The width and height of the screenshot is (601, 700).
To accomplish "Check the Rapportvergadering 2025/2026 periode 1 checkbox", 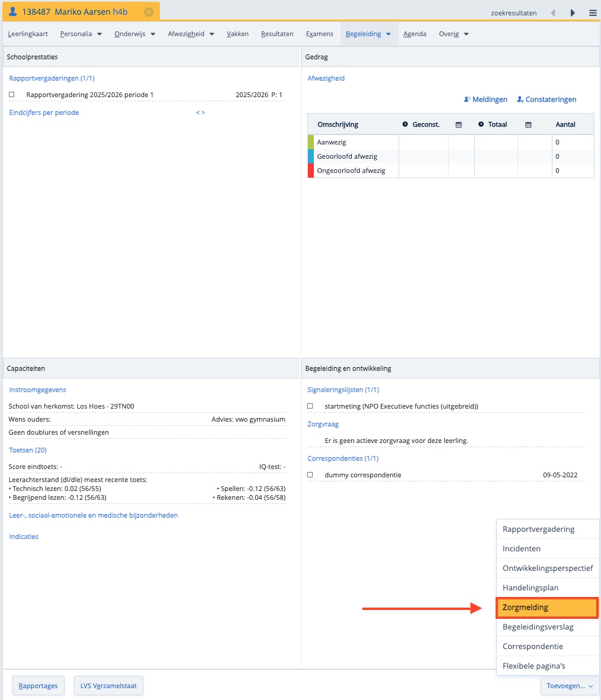I will click(12, 95).
